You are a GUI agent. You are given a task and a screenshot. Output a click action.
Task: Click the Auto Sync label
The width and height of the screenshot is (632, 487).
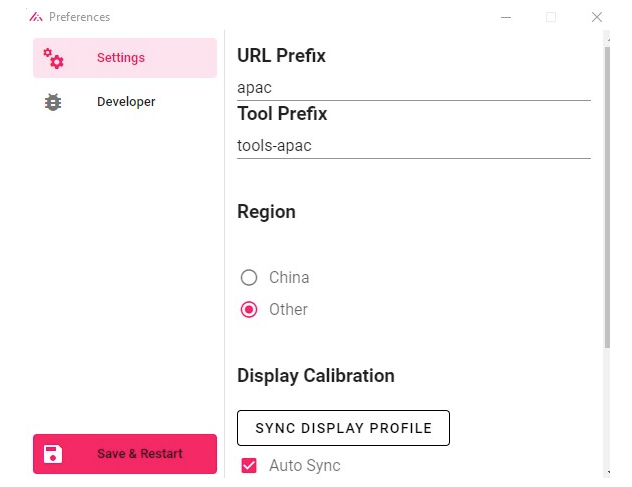coord(305,466)
